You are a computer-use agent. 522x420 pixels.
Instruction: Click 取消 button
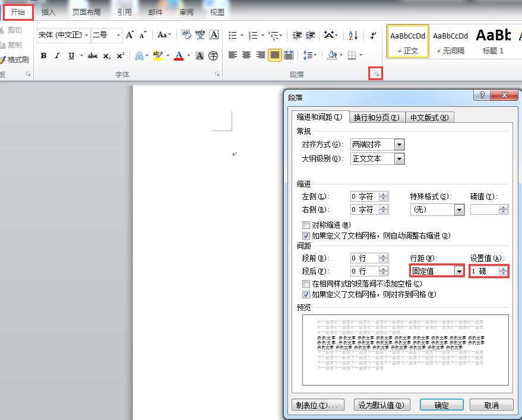(491, 405)
